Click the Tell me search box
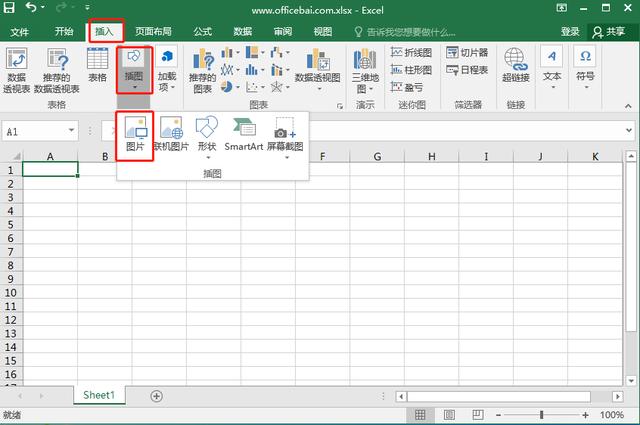Image resolution: width=640 pixels, height=425 pixels. tap(405, 32)
